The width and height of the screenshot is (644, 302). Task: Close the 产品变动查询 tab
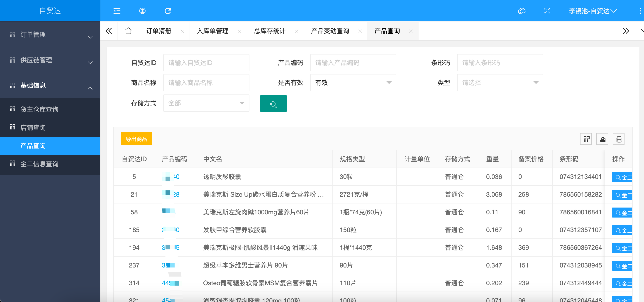tap(360, 31)
